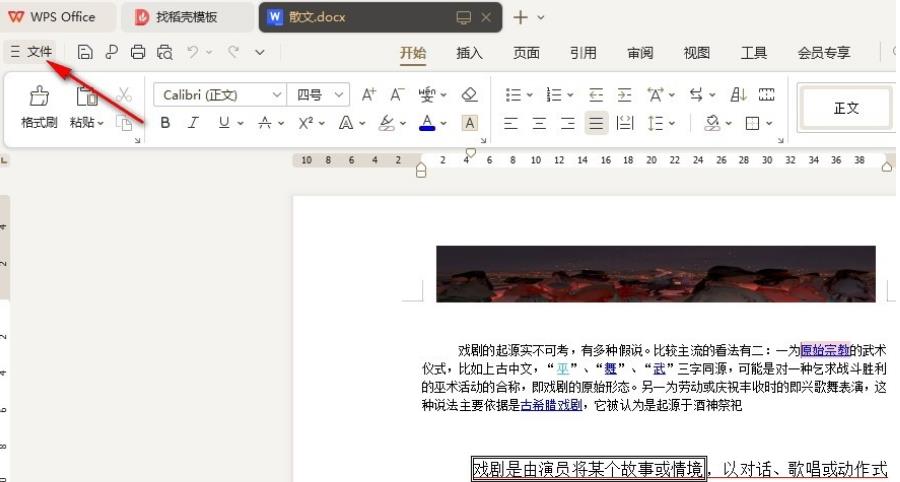
Task: Click the new tab plus button
Action: click(x=520, y=17)
